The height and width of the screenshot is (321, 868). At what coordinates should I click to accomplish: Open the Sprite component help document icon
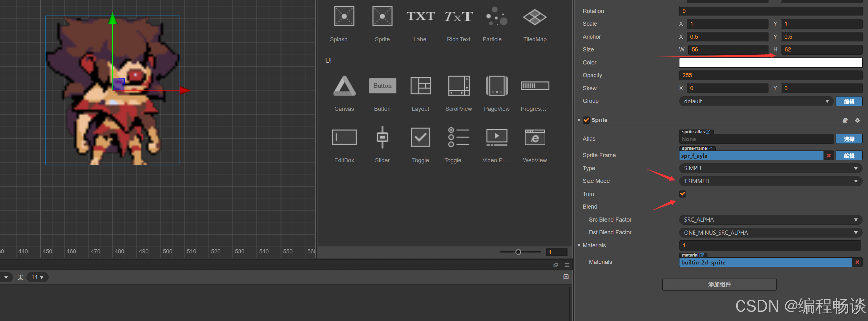tap(845, 120)
